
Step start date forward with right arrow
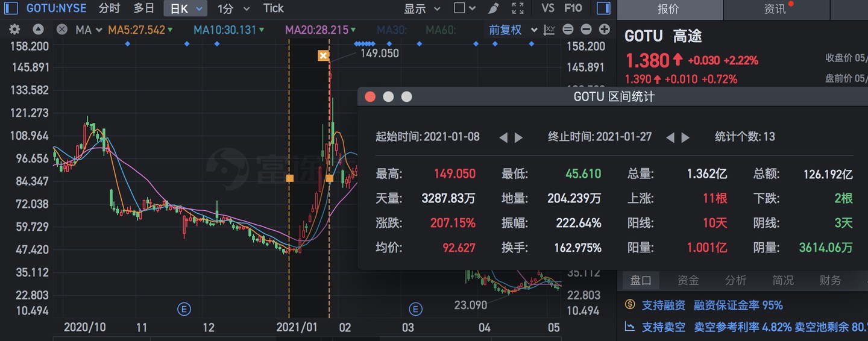[x=518, y=137]
